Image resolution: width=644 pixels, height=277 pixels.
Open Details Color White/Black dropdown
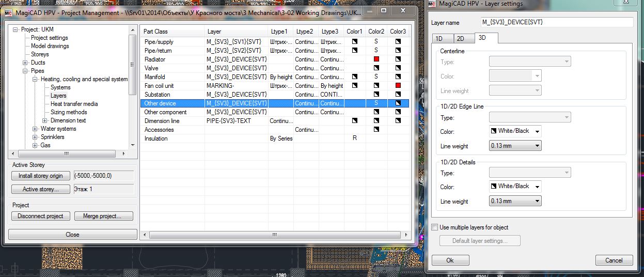click(515, 187)
